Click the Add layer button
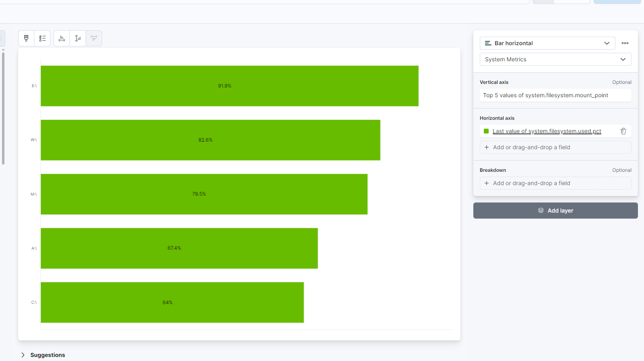This screenshot has width=644, height=361. 555,211
